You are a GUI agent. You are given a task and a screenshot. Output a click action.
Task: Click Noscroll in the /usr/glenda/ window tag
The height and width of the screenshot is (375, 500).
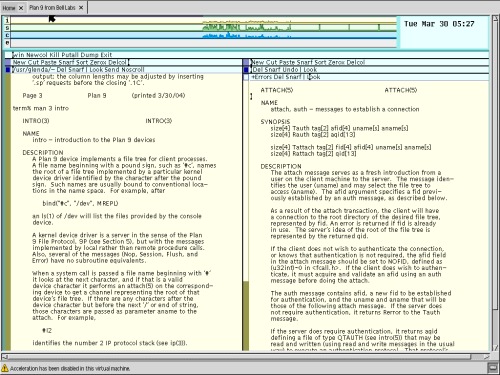click(133, 70)
